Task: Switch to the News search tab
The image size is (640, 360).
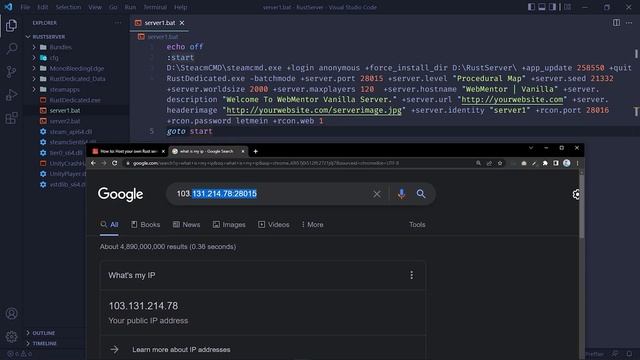Action: click(187, 224)
